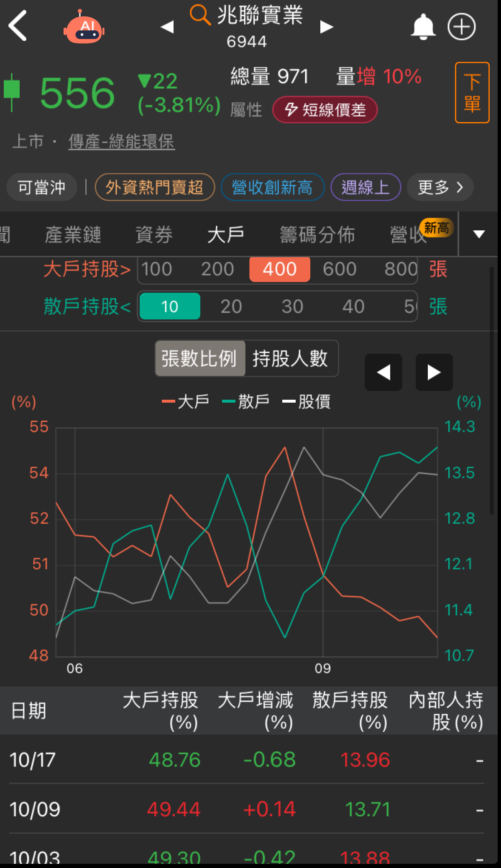Expand the tab list dropdown arrow

click(479, 234)
